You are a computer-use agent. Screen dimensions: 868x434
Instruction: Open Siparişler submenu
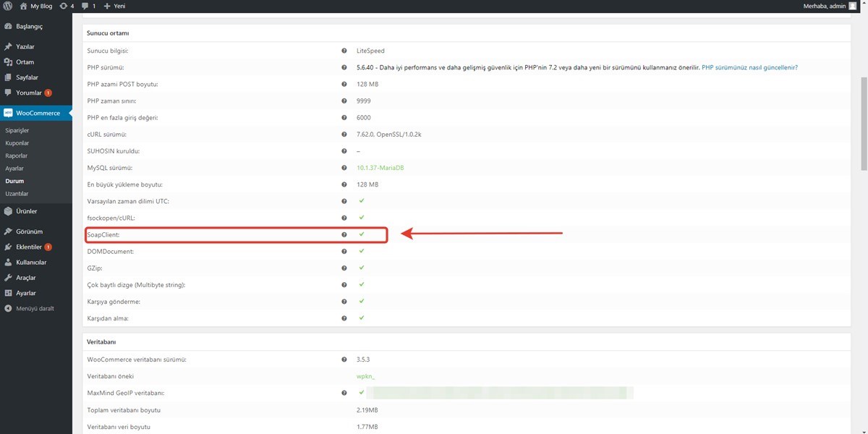pos(17,130)
